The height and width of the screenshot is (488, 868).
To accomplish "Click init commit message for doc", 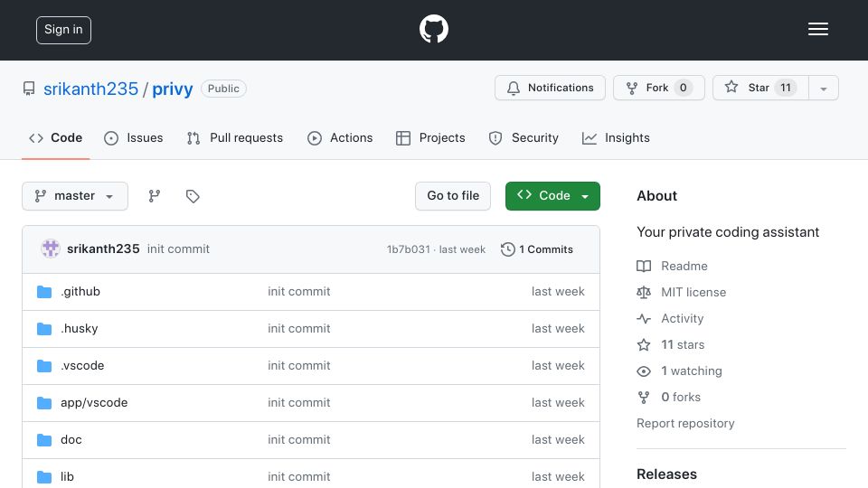I will coord(299,440).
